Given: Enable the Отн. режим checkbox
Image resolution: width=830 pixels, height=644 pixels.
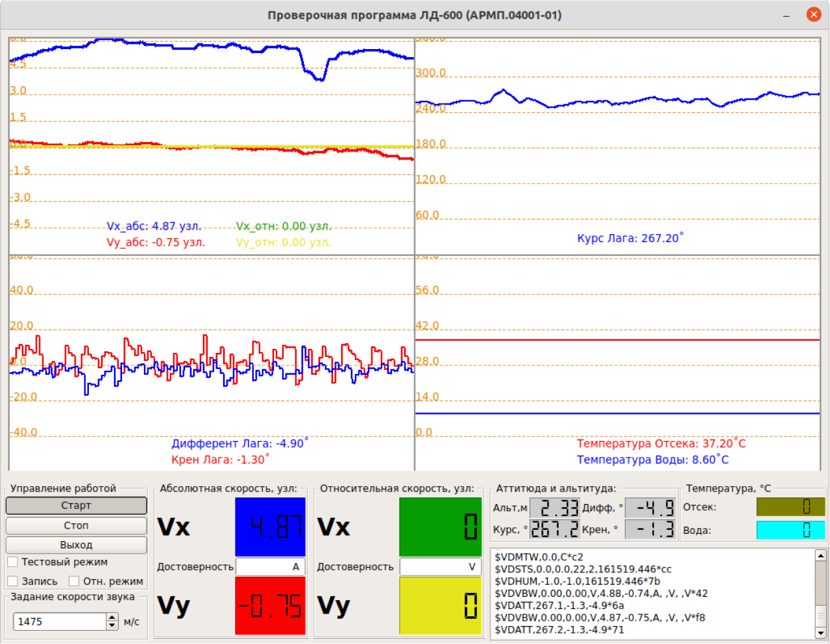Looking at the screenshot, I should pyautogui.click(x=74, y=581).
